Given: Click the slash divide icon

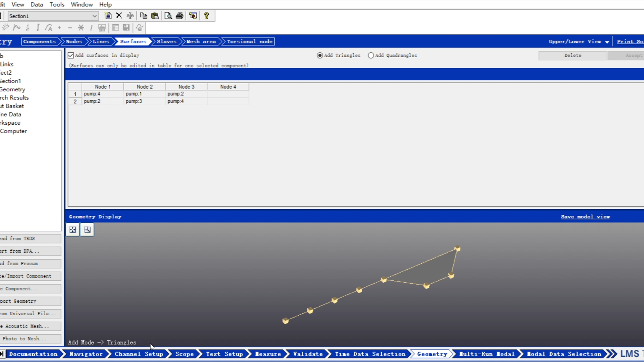Looking at the screenshot, I should (x=91, y=27).
